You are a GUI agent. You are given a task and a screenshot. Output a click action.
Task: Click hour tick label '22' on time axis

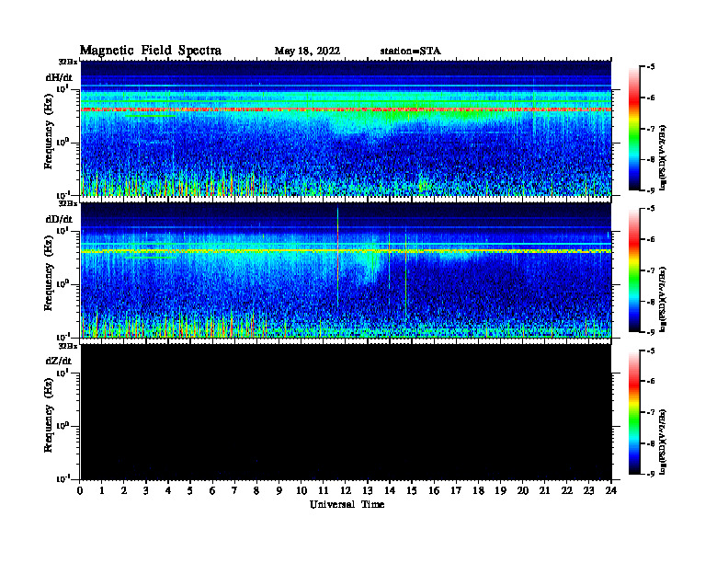(567, 491)
